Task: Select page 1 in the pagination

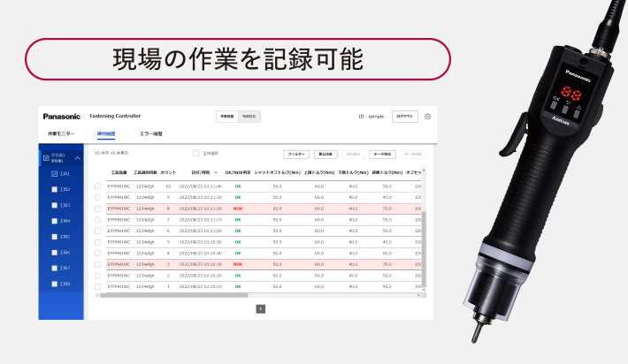Action: (261, 308)
